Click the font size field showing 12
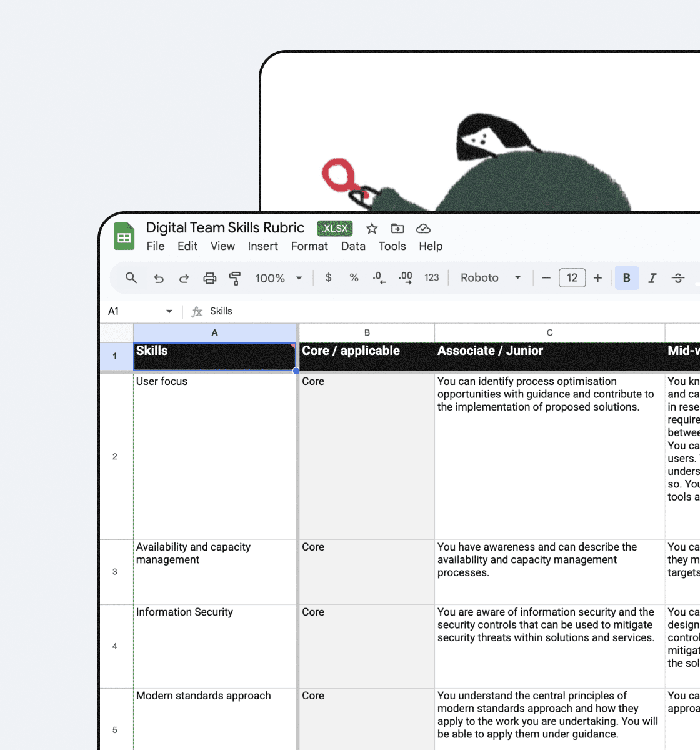 click(x=572, y=278)
